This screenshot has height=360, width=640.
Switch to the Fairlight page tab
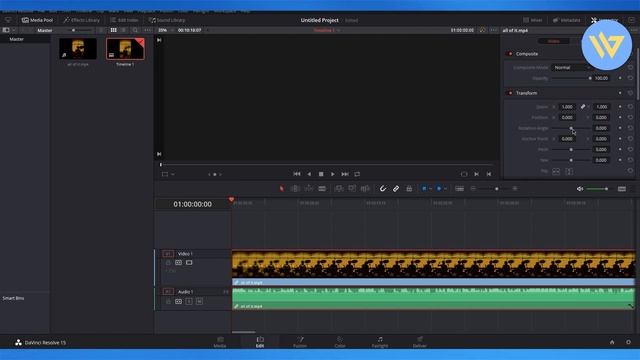tap(380, 342)
